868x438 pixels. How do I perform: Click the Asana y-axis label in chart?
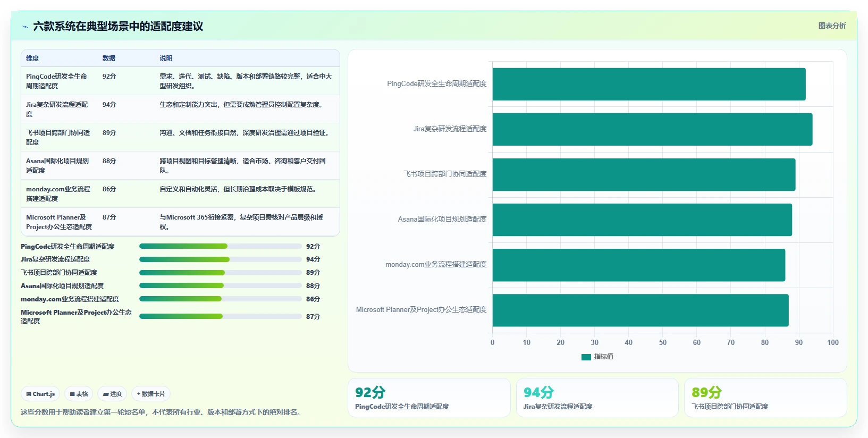[442, 220]
